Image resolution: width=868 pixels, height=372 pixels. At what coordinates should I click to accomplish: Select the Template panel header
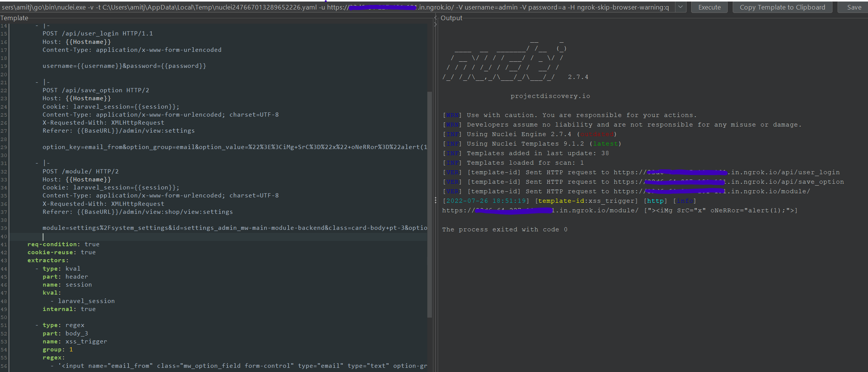coord(14,18)
